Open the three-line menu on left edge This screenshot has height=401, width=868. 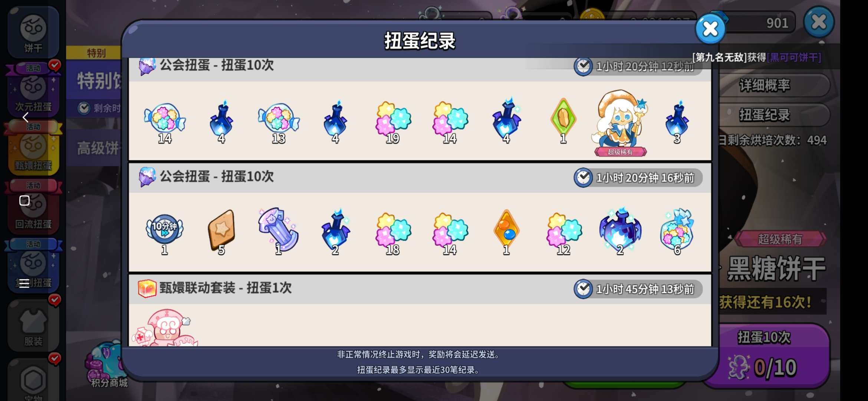[24, 283]
